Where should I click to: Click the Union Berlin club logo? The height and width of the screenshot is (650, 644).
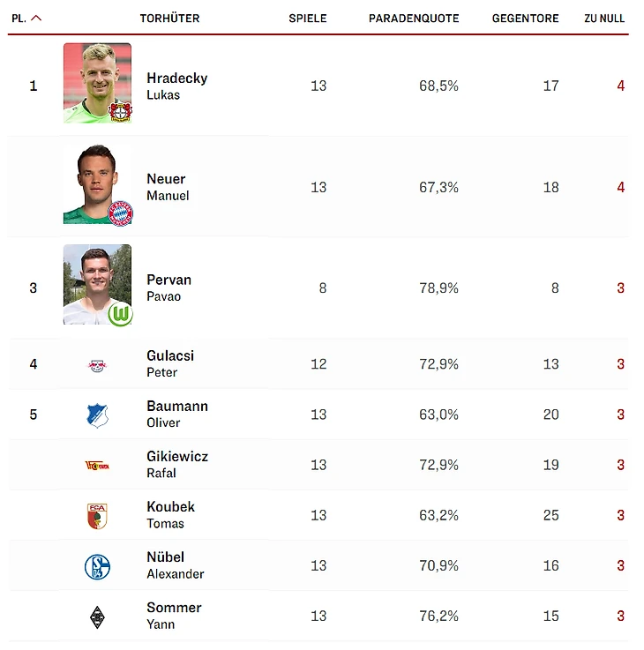click(97, 465)
